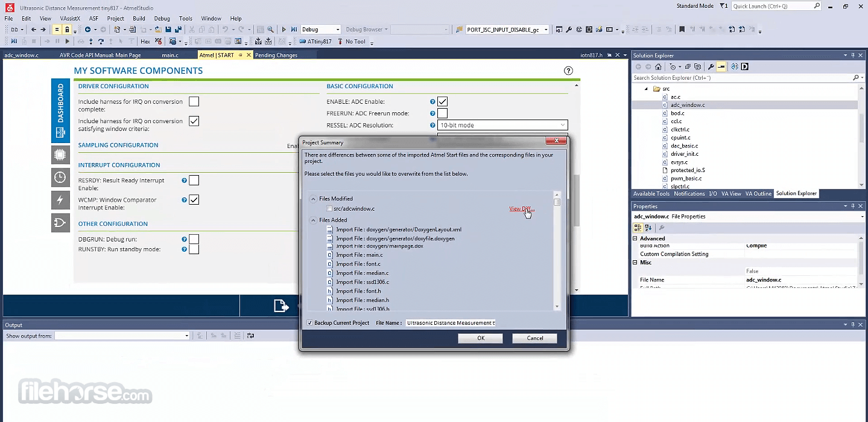Collapse the Files Added section
This screenshot has height=422, width=868.
pyautogui.click(x=313, y=220)
